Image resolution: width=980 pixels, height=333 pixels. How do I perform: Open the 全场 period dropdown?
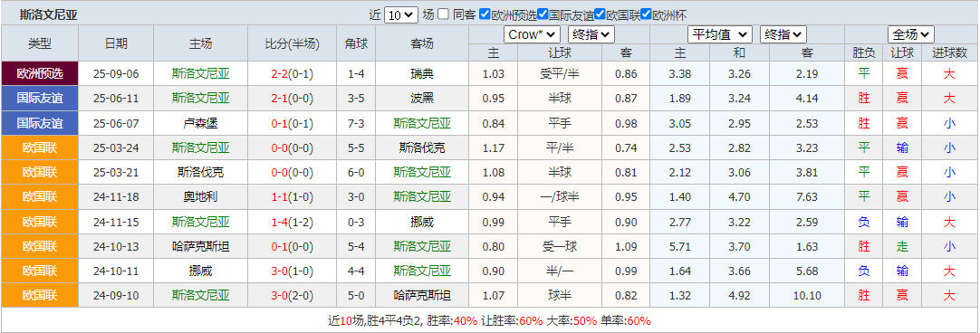pyautogui.click(x=910, y=34)
